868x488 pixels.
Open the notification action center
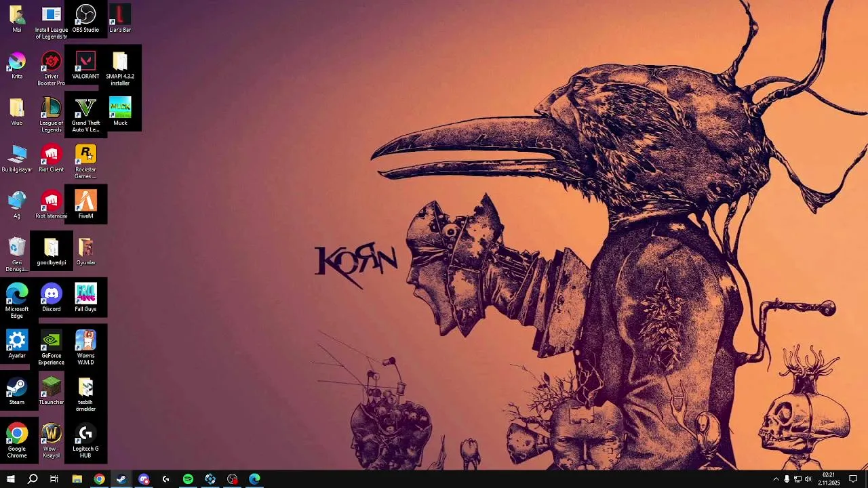point(853,479)
